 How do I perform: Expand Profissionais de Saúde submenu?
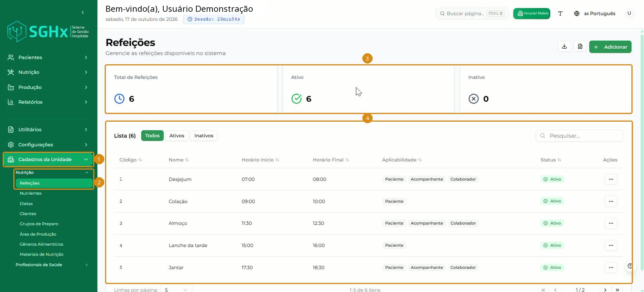coord(52,265)
